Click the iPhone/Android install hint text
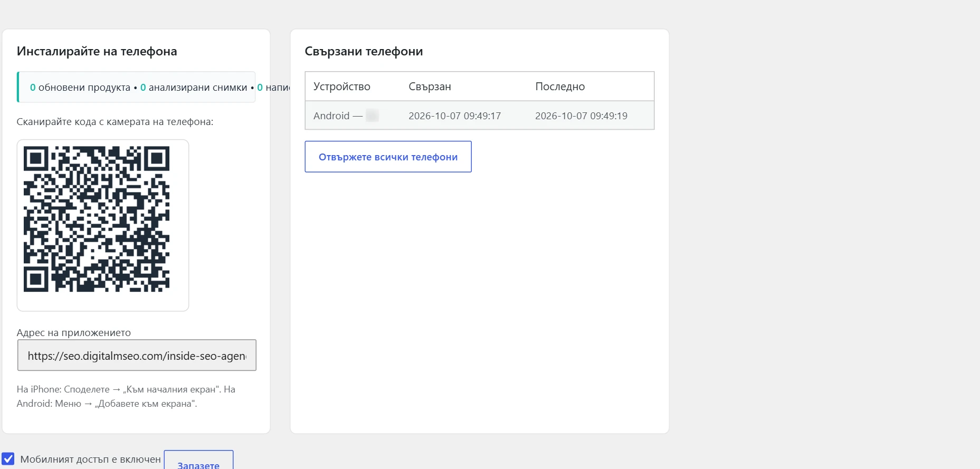 [x=126, y=396]
